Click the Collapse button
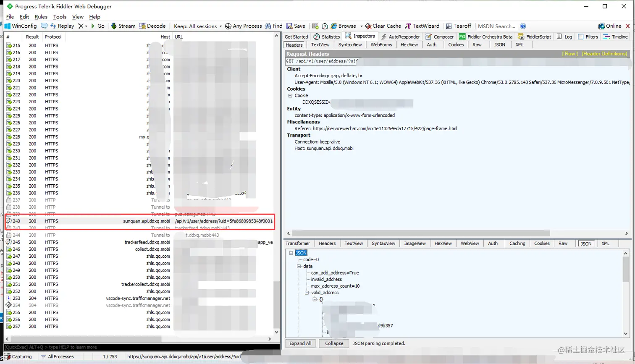635x364 pixels. point(334,343)
